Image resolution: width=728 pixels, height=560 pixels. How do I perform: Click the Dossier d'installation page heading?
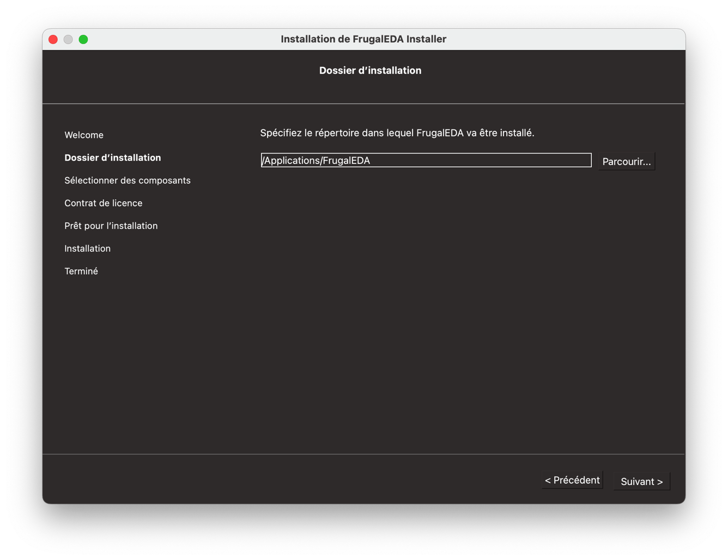point(370,71)
